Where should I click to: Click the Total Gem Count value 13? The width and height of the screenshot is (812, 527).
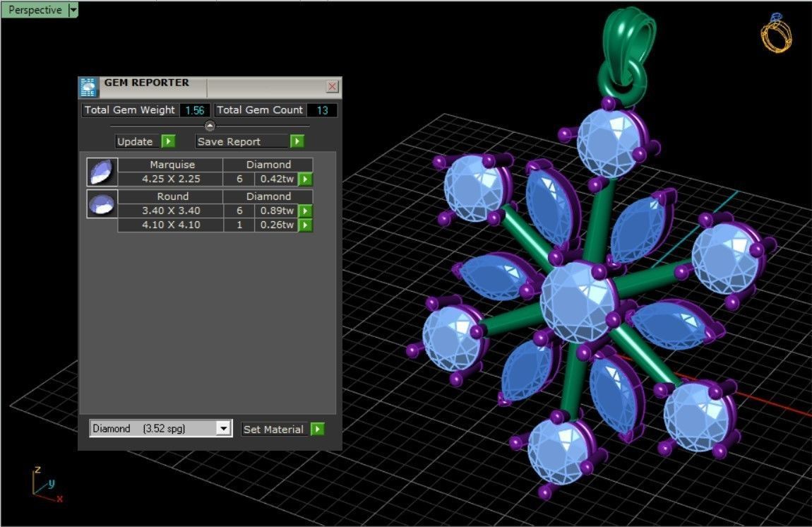(322, 110)
